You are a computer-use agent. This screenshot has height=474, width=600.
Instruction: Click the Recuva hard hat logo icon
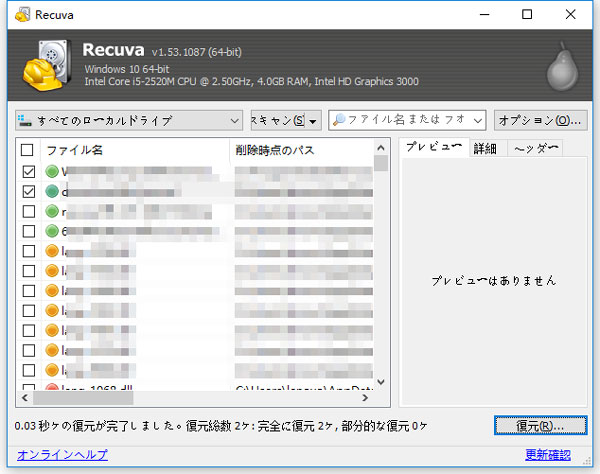(x=47, y=65)
